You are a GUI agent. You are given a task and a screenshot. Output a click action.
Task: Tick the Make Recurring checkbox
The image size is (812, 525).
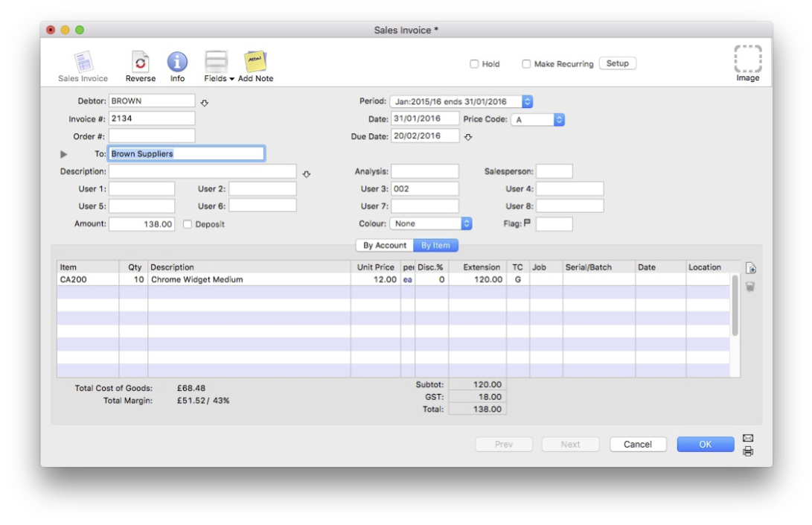526,64
